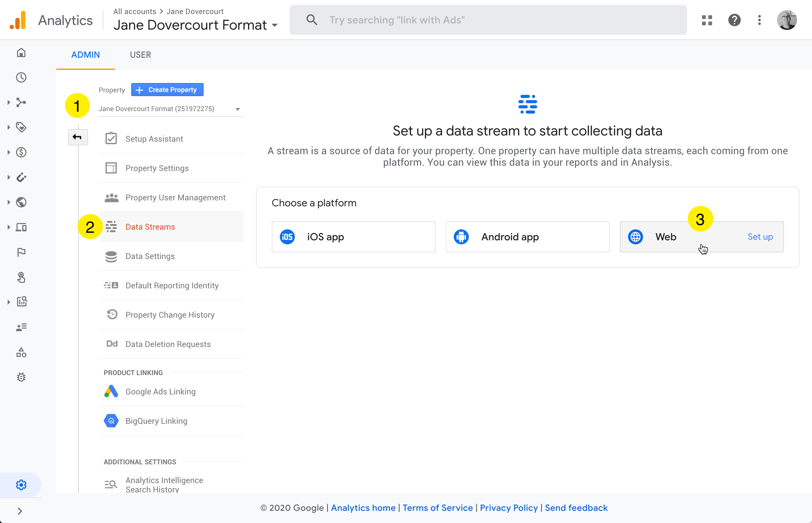Expand the Retention section arrow

(8, 177)
